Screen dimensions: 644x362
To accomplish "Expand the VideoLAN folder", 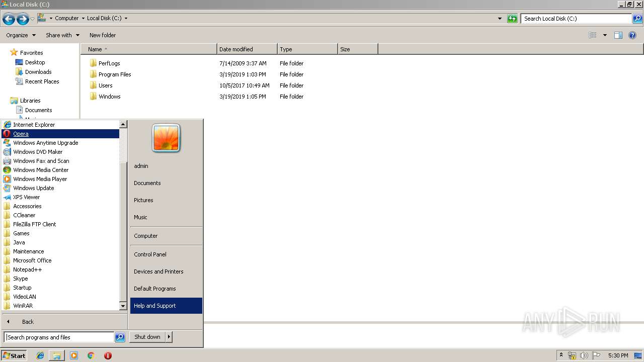I will point(60,297).
